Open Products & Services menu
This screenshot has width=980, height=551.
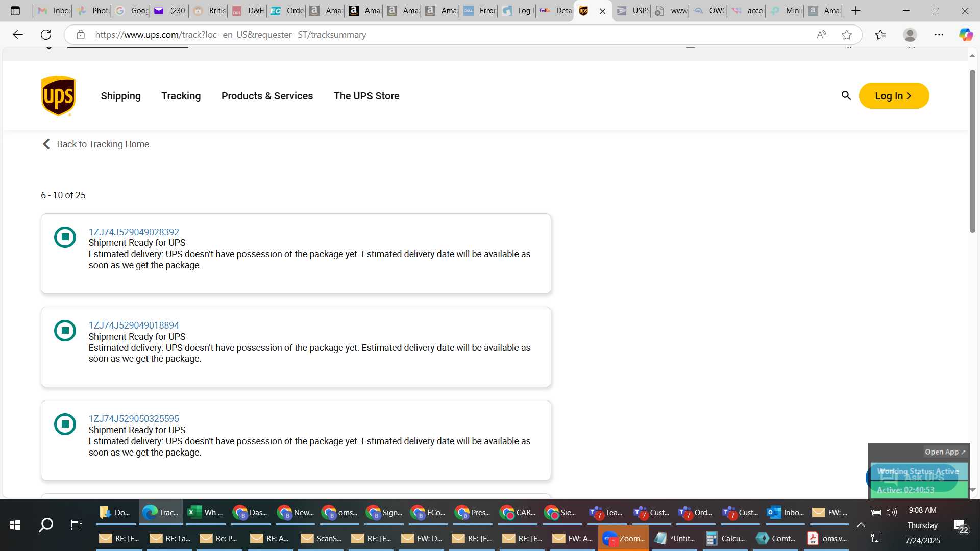click(267, 96)
